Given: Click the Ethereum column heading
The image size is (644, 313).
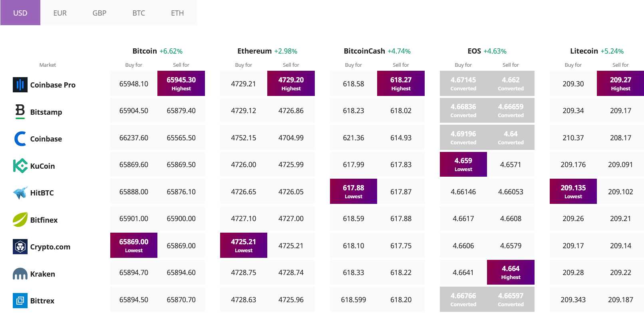Looking at the screenshot, I should tap(254, 51).
